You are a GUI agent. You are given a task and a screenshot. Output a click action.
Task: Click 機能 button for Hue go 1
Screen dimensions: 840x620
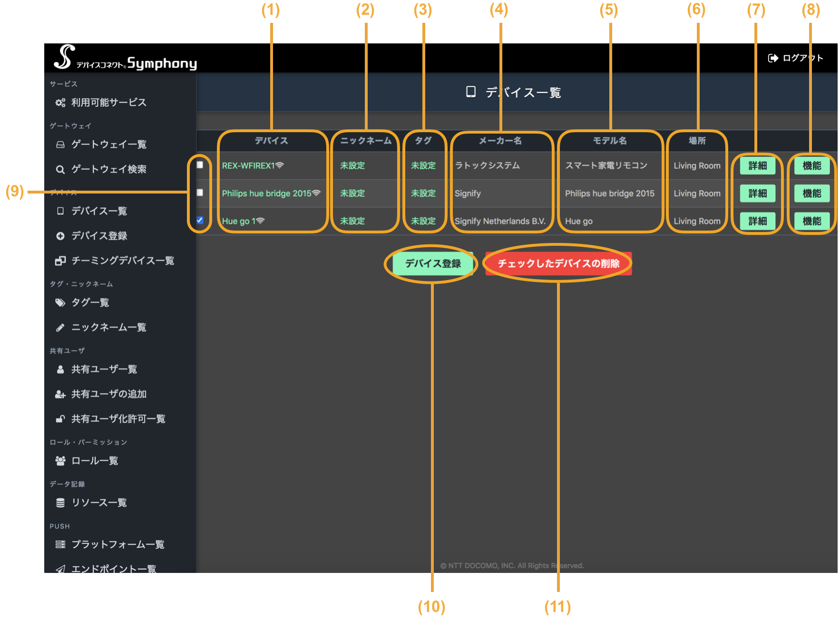pyautogui.click(x=812, y=221)
